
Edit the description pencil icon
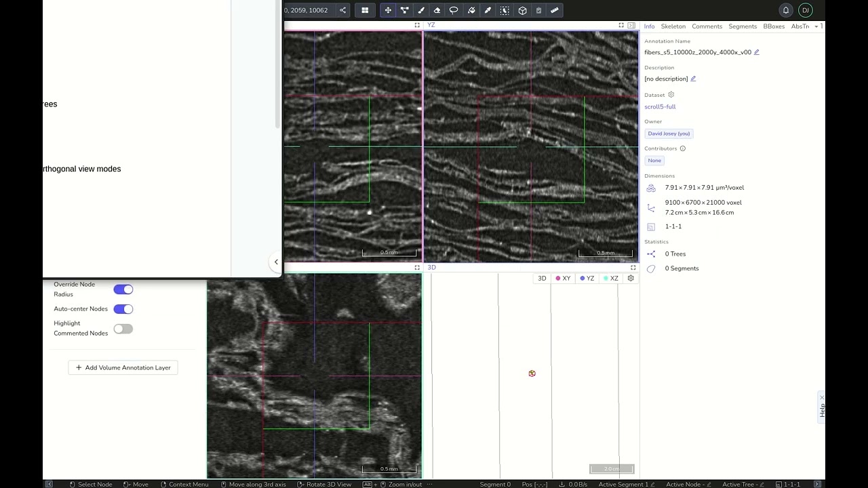(x=693, y=79)
